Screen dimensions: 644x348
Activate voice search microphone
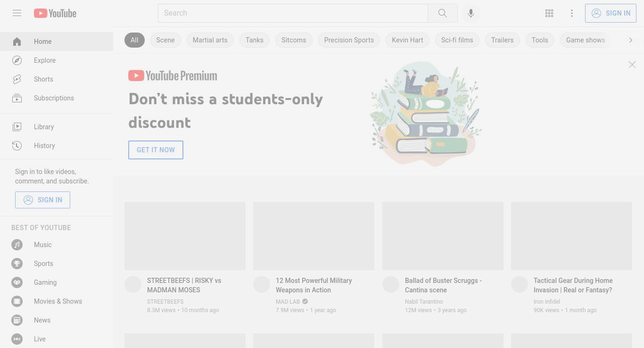471,13
